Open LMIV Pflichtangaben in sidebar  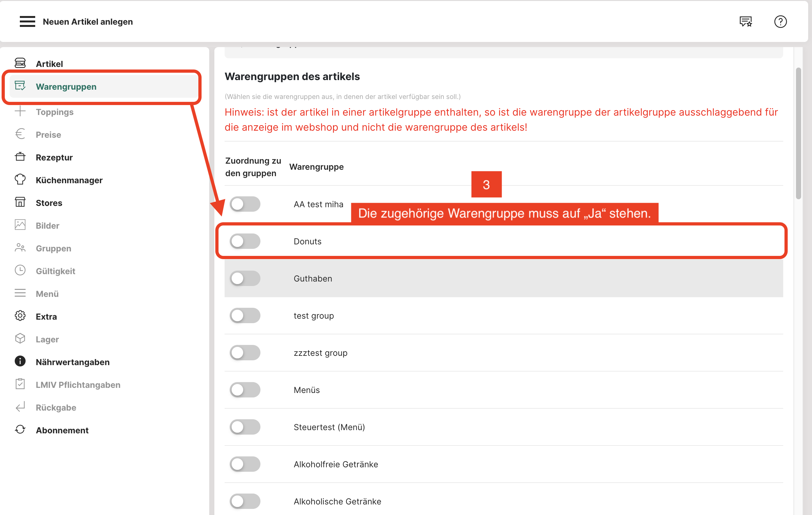tap(78, 385)
